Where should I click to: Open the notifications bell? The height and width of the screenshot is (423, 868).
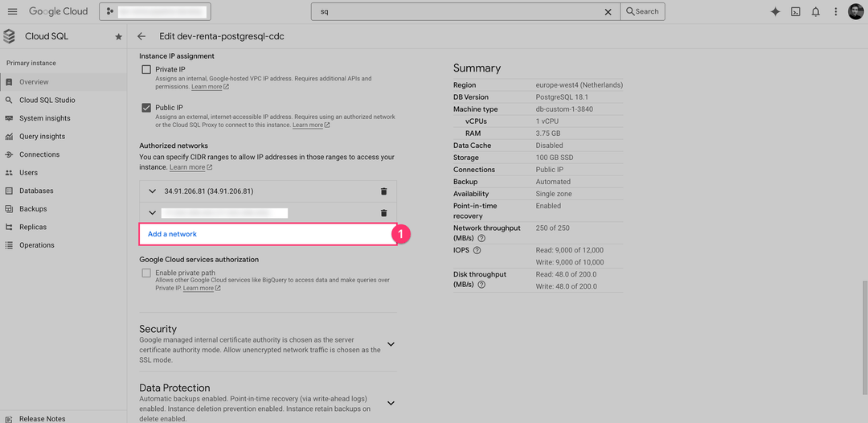tap(816, 11)
